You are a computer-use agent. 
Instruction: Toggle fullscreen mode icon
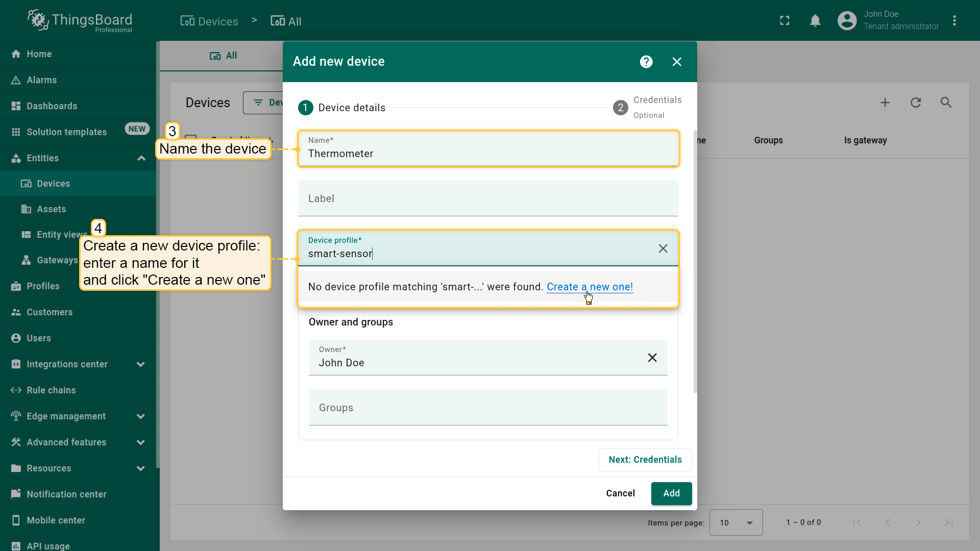click(x=785, y=21)
